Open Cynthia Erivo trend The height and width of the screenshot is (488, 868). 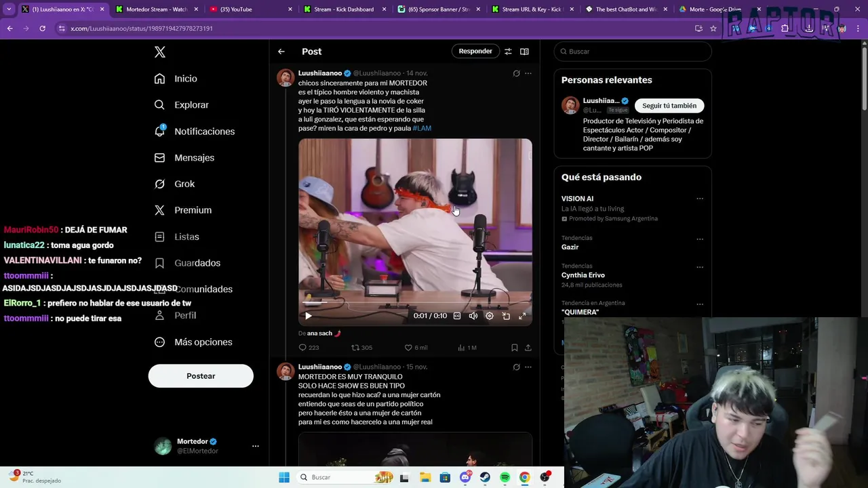[583, 275]
